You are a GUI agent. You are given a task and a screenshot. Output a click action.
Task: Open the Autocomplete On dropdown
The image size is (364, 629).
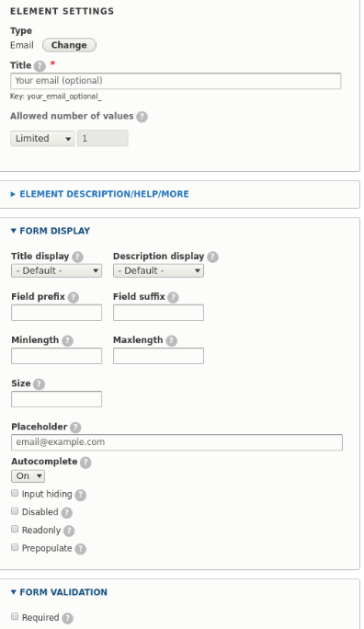[x=28, y=476]
